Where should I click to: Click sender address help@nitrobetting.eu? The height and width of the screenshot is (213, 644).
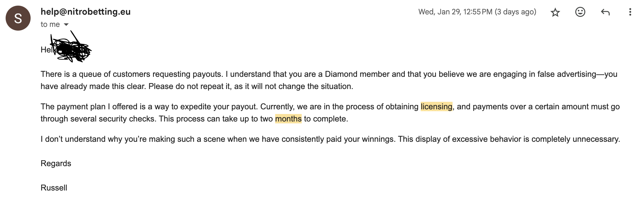click(x=86, y=12)
